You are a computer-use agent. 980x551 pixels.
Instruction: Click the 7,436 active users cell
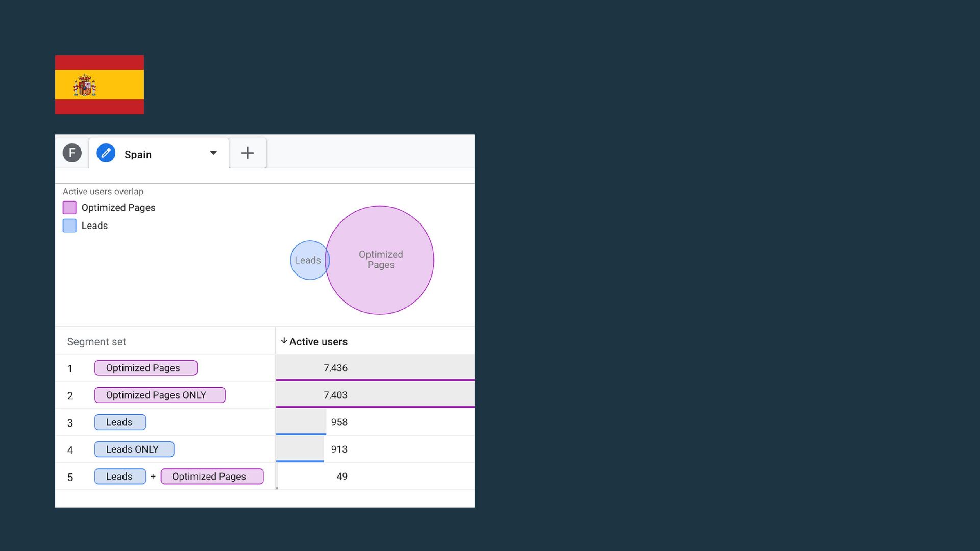tap(335, 368)
